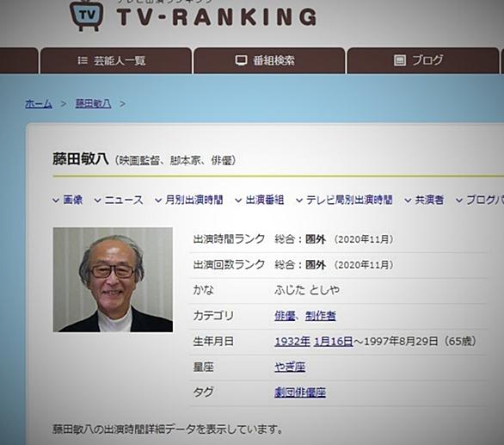504x445 pixels.
Task: Open the 番組検索 tab
Action: (x=269, y=60)
